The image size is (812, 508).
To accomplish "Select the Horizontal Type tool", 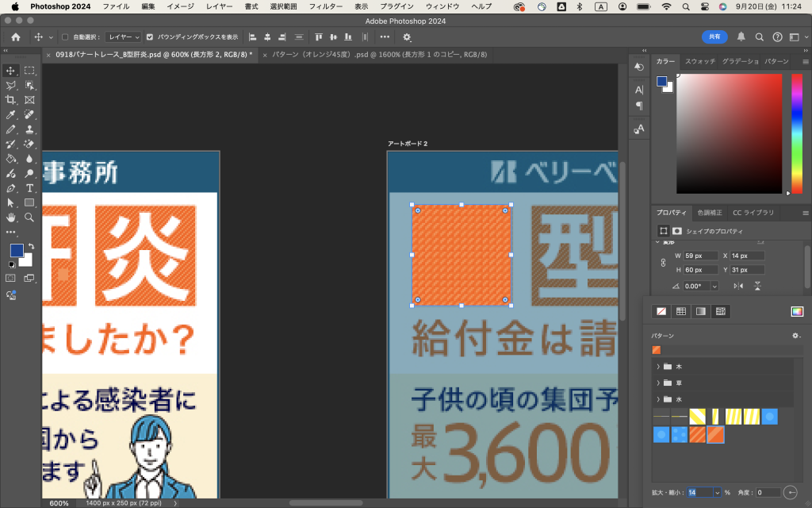I will pos(29,188).
